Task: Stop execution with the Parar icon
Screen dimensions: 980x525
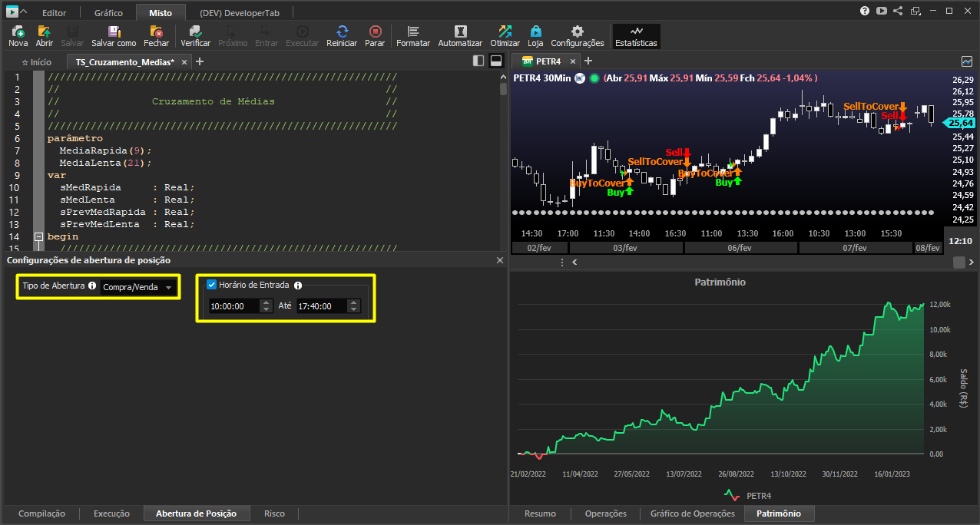Action: 375,36
